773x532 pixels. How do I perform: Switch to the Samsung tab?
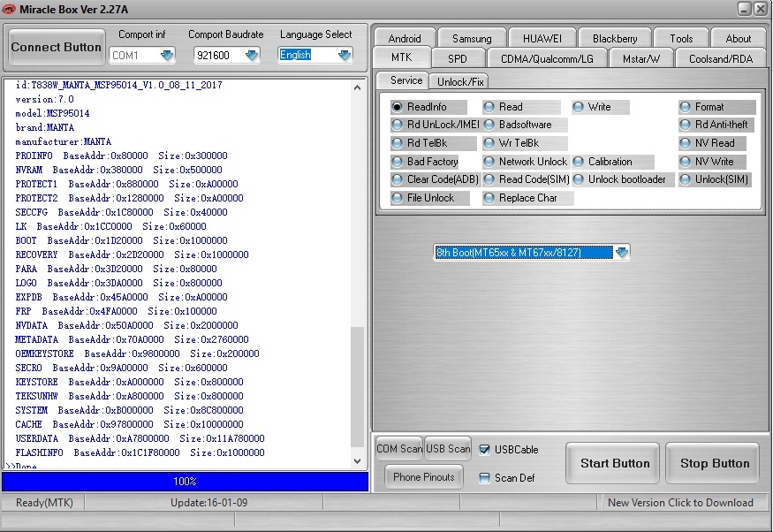point(472,39)
